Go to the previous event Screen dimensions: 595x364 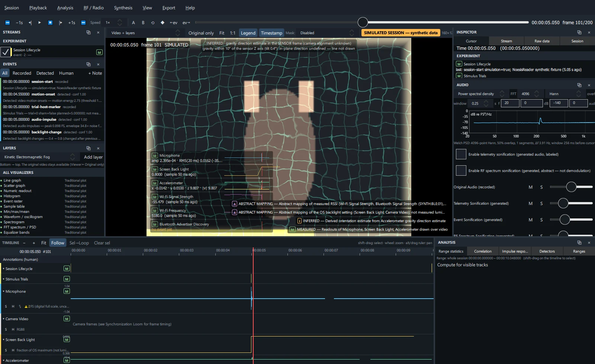pyautogui.click(x=174, y=23)
